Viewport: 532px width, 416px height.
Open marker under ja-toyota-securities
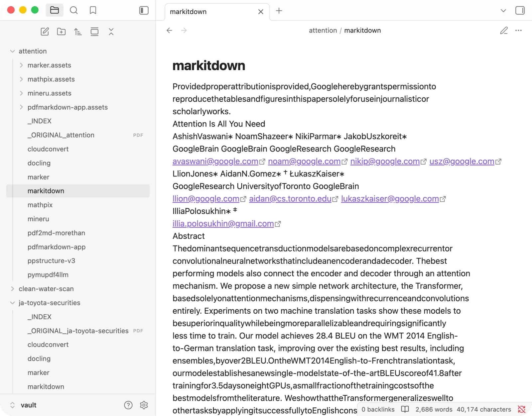coord(78,372)
